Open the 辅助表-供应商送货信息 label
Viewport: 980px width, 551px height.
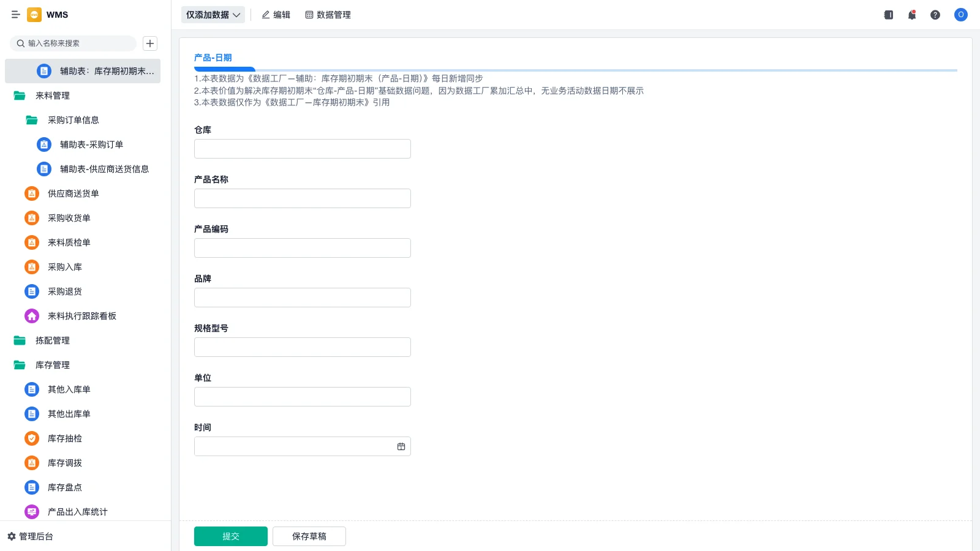tap(105, 169)
